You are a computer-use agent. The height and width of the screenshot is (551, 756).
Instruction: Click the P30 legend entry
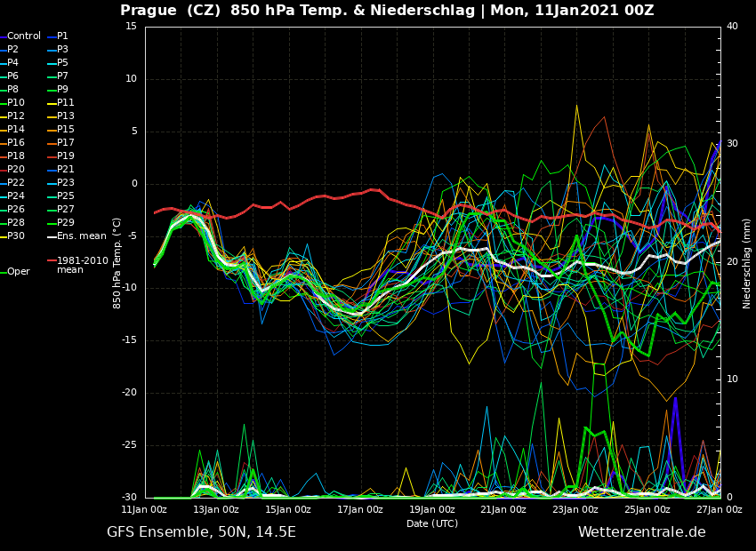pyautogui.click(x=16, y=236)
